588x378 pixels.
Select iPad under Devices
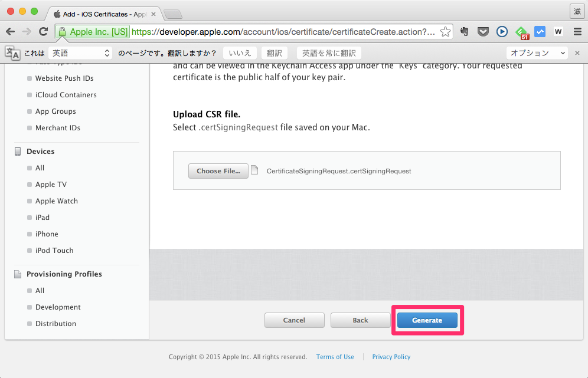coord(43,217)
